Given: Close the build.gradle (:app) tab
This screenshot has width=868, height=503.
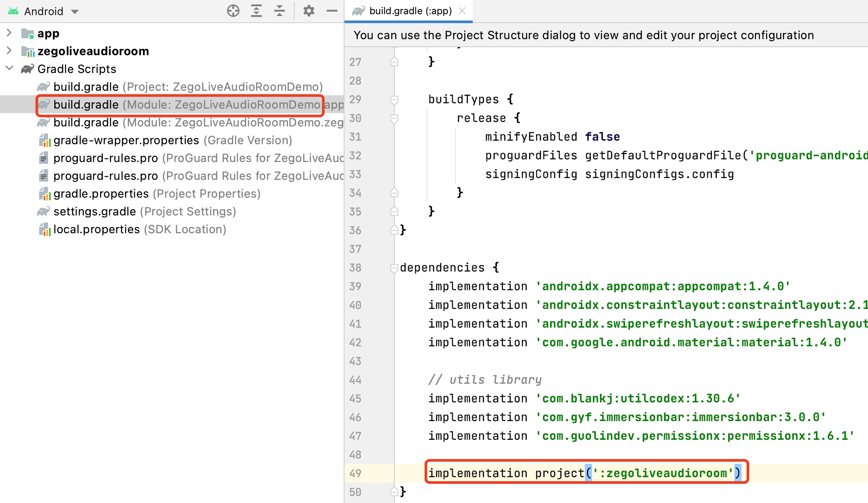Looking at the screenshot, I should [462, 11].
